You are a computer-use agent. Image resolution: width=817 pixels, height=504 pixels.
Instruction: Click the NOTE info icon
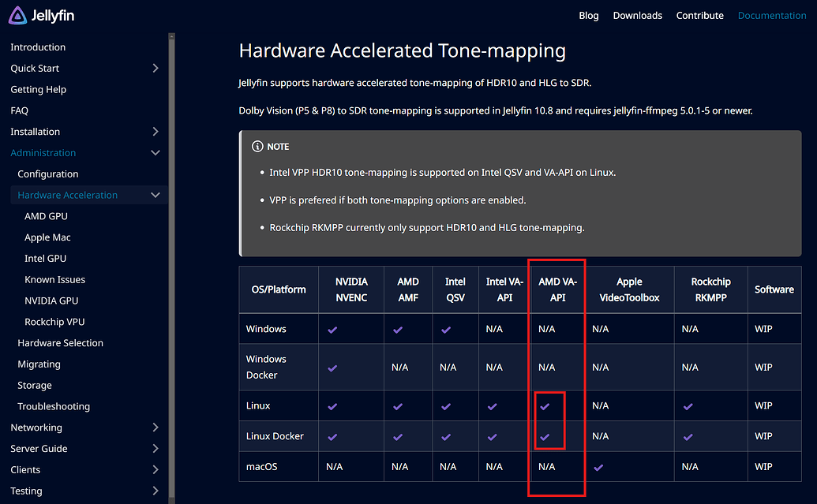[257, 147]
